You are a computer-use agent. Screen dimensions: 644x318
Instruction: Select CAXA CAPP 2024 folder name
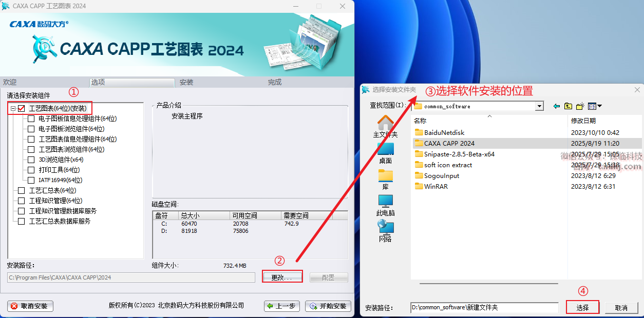(449, 144)
